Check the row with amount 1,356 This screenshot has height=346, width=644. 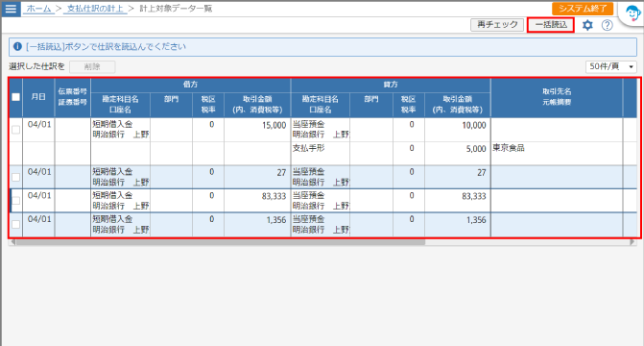[15, 224]
